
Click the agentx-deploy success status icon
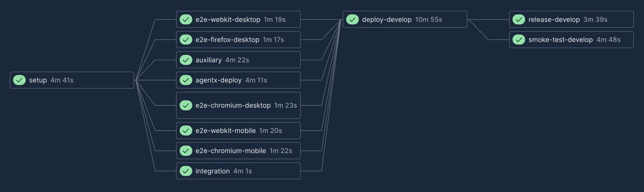pyautogui.click(x=186, y=80)
